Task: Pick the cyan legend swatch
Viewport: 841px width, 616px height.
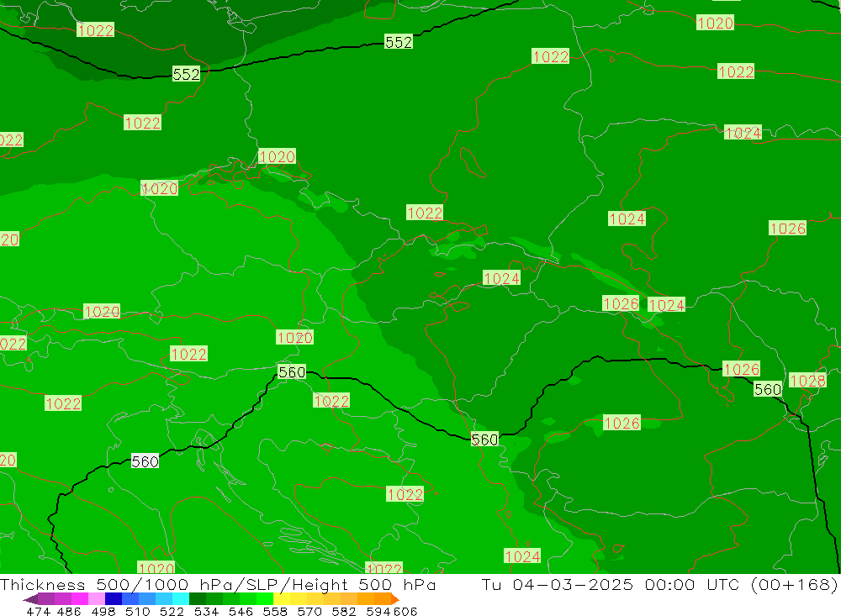Action: (181, 599)
